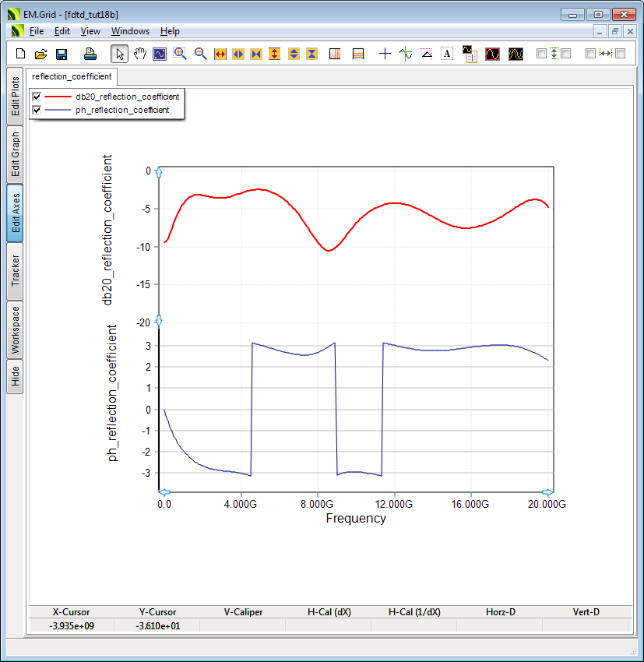Add a crosshair cursor from the toolbar
The image size is (644, 662).
[x=385, y=54]
